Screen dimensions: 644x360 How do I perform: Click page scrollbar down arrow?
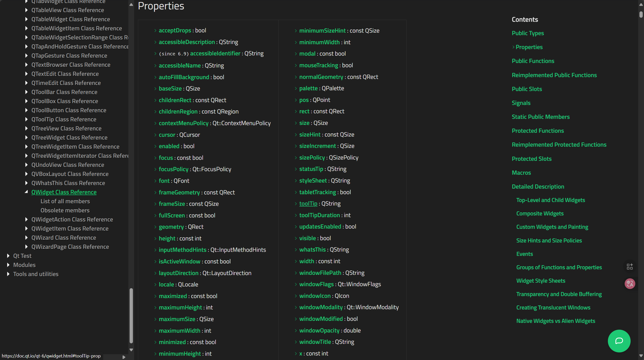pos(641,356)
